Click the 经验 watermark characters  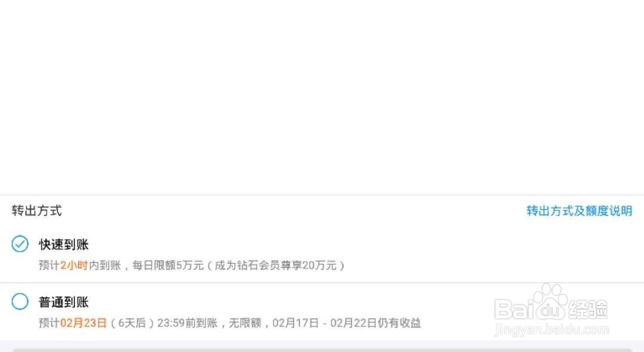tap(588, 309)
